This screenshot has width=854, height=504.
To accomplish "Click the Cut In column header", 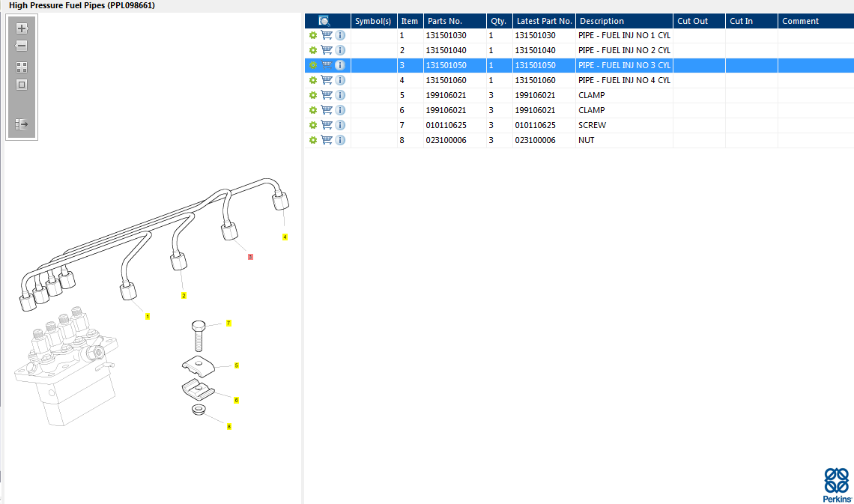I will point(751,21).
